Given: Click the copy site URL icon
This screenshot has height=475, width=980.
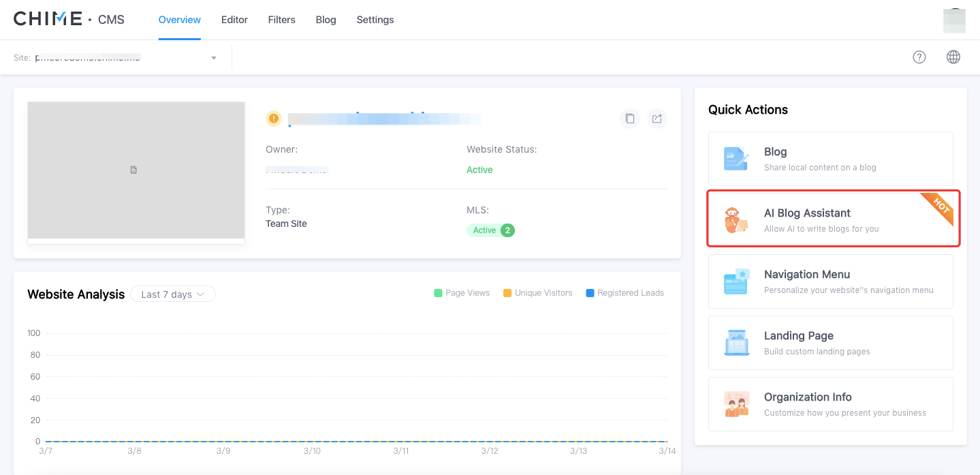Looking at the screenshot, I should point(630,119).
